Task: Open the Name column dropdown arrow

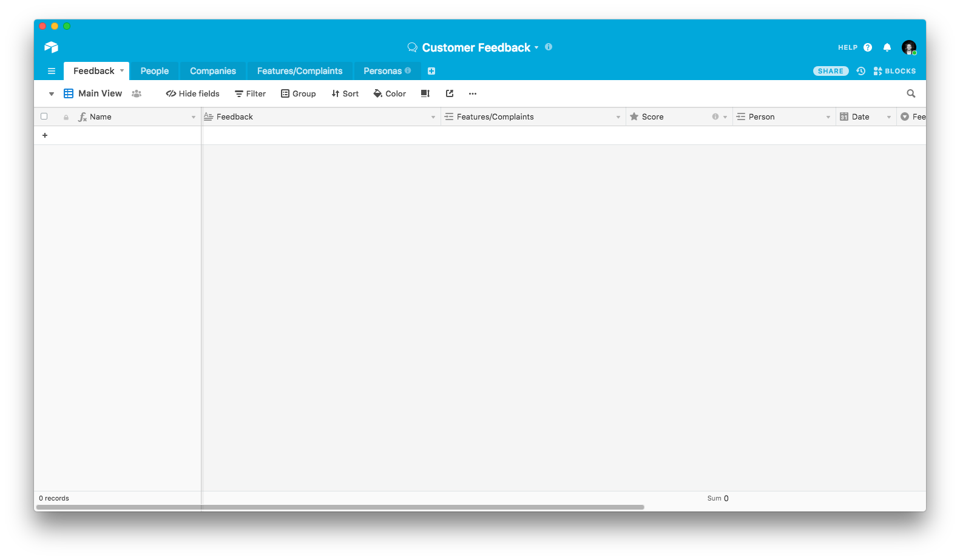Action: (x=194, y=117)
